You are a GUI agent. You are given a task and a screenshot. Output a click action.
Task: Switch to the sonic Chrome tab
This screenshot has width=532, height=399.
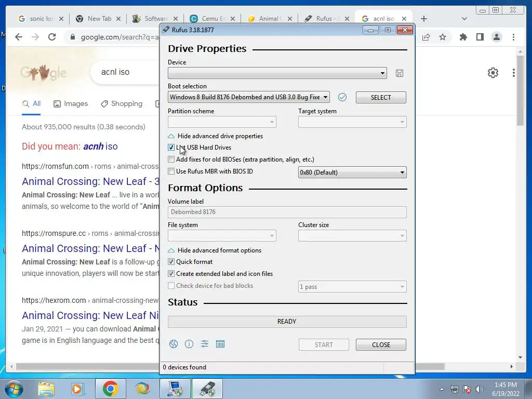pyautogui.click(x=41, y=19)
